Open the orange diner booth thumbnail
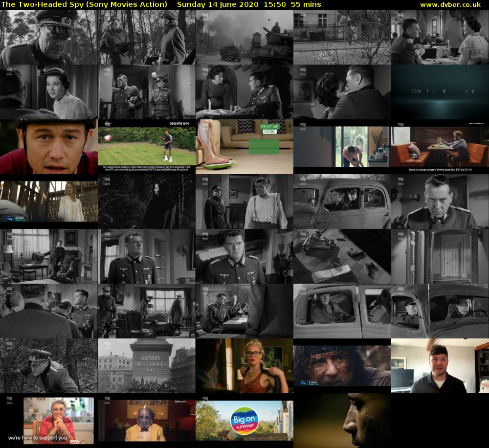Image resolution: width=489 pixels, height=448 pixels. pos(440,147)
